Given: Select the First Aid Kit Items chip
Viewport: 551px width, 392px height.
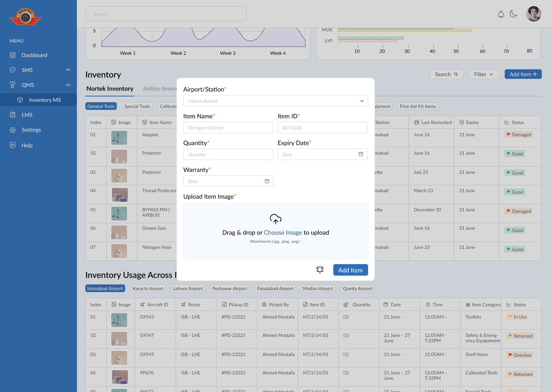Looking at the screenshot, I should pyautogui.click(x=418, y=106).
